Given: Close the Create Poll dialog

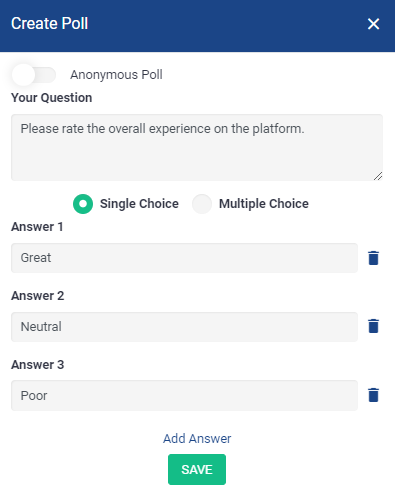Looking at the screenshot, I should click(x=373, y=24).
